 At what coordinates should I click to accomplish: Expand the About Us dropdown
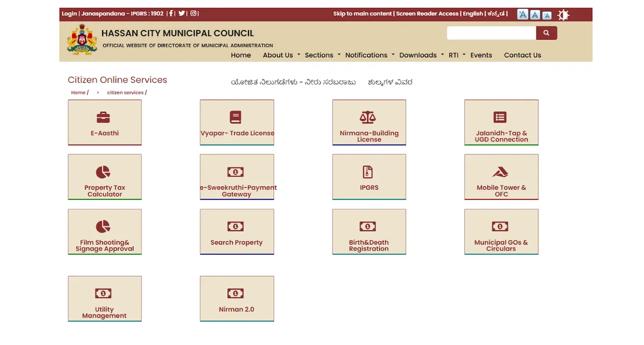[278, 55]
